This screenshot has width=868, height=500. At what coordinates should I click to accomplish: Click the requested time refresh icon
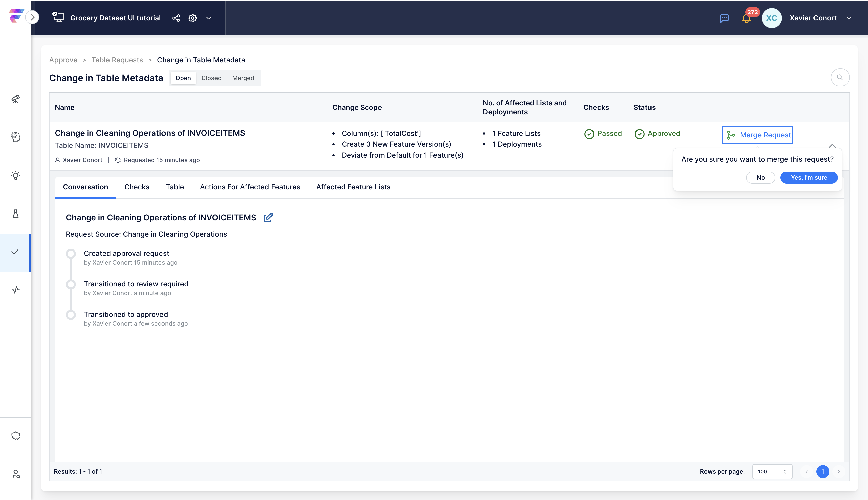[x=118, y=160]
